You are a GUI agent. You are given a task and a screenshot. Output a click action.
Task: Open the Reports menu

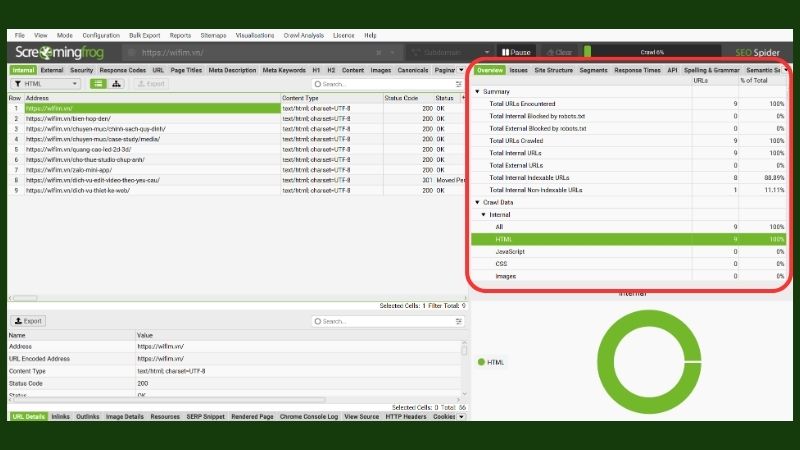coord(180,35)
